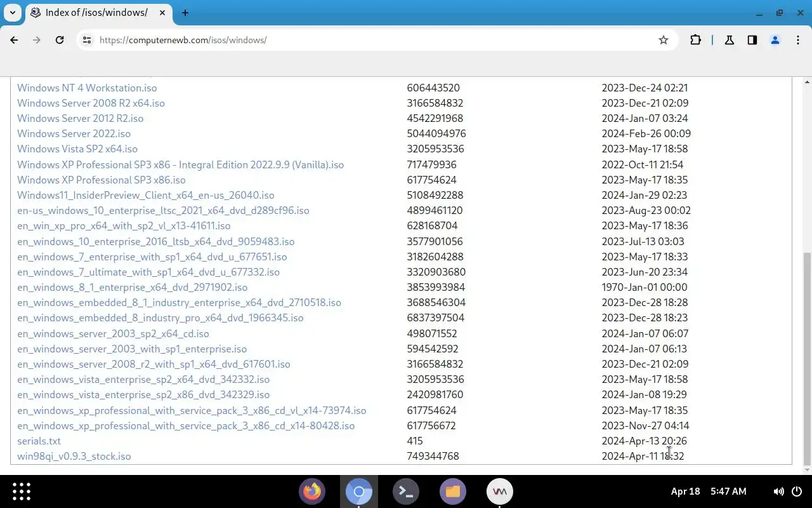Image resolution: width=812 pixels, height=508 pixels.
Task: Toggle the browser side panel
Action: point(752,40)
